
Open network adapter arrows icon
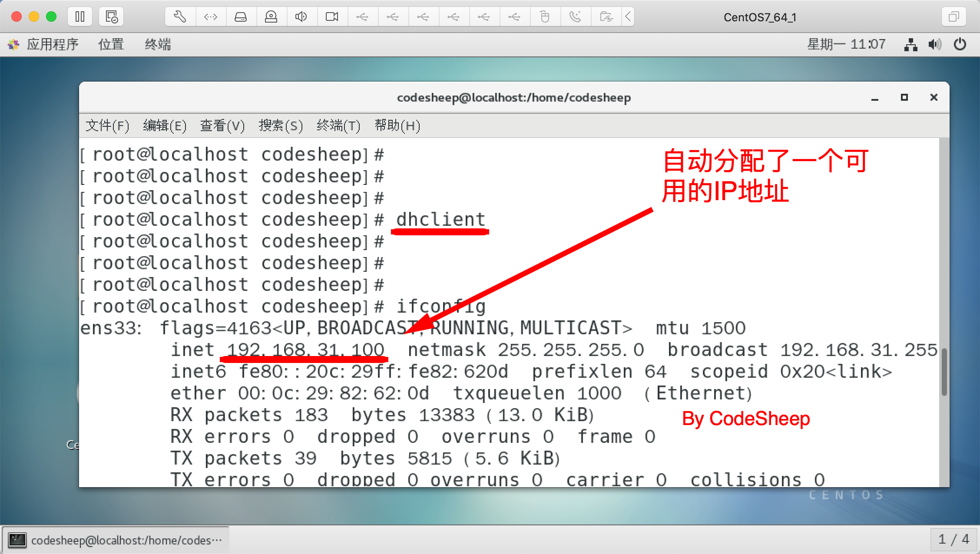click(x=210, y=17)
